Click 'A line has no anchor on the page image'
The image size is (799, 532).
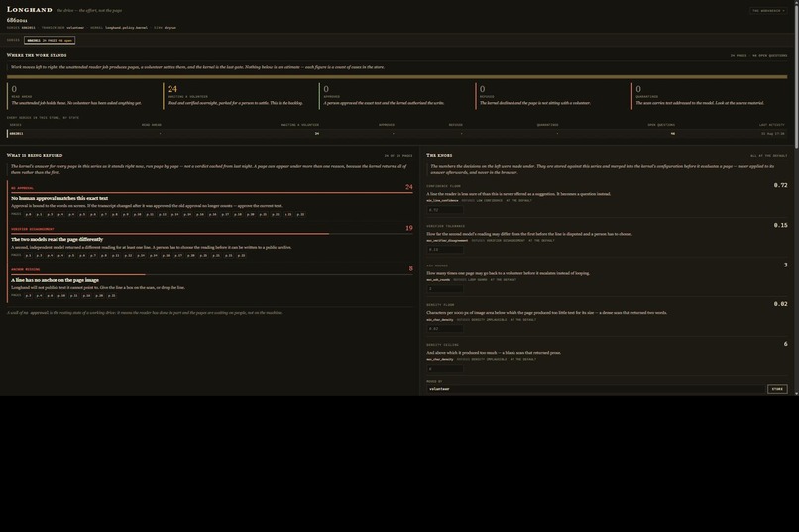pos(56,280)
